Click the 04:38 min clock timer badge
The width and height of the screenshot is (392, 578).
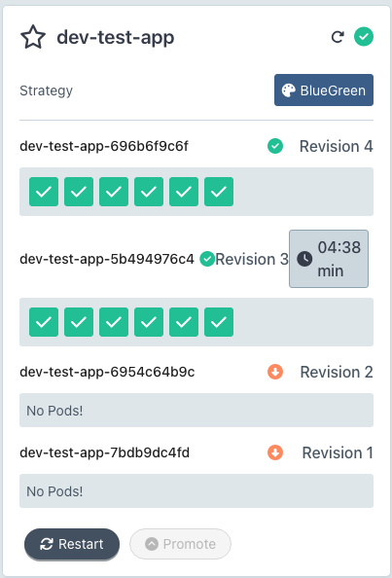329,259
